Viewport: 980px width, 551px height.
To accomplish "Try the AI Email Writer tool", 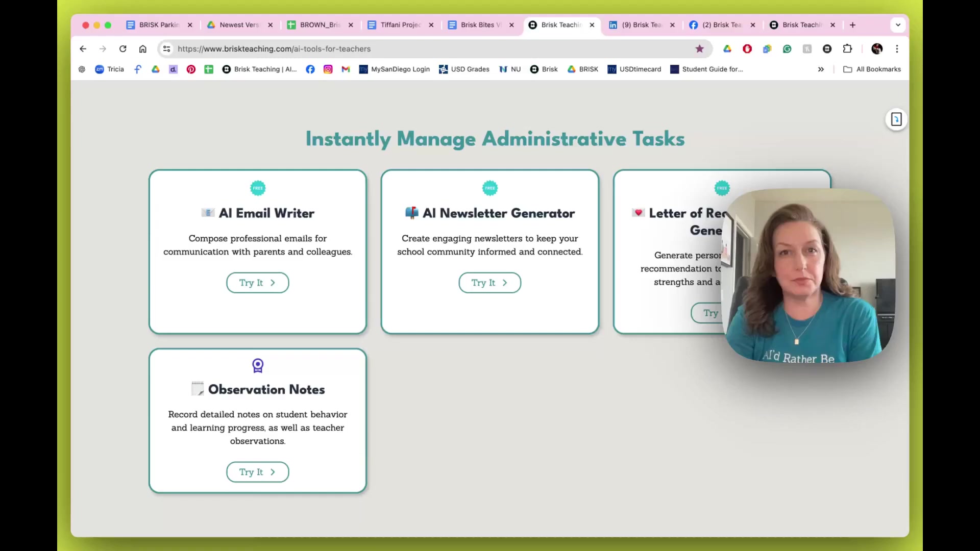I will [258, 283].
